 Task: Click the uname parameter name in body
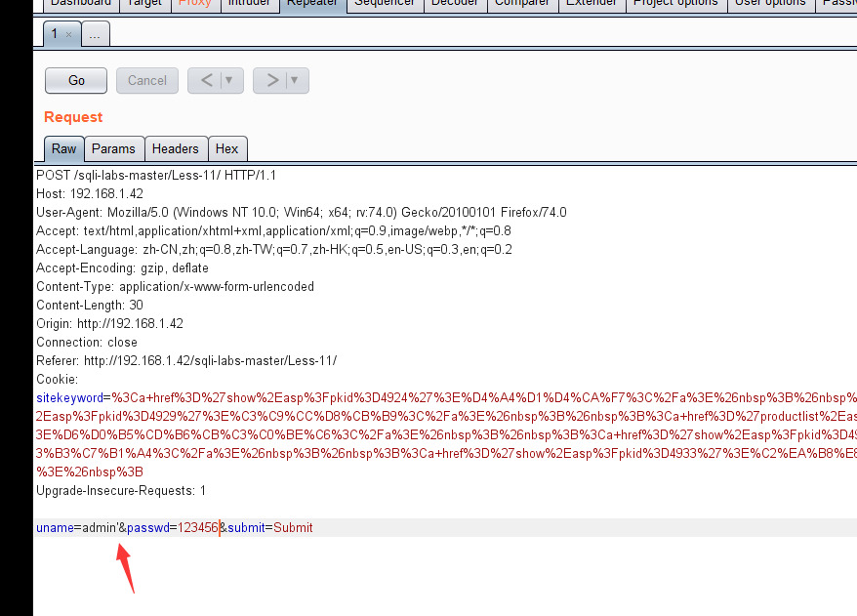[x=56, y=528]
